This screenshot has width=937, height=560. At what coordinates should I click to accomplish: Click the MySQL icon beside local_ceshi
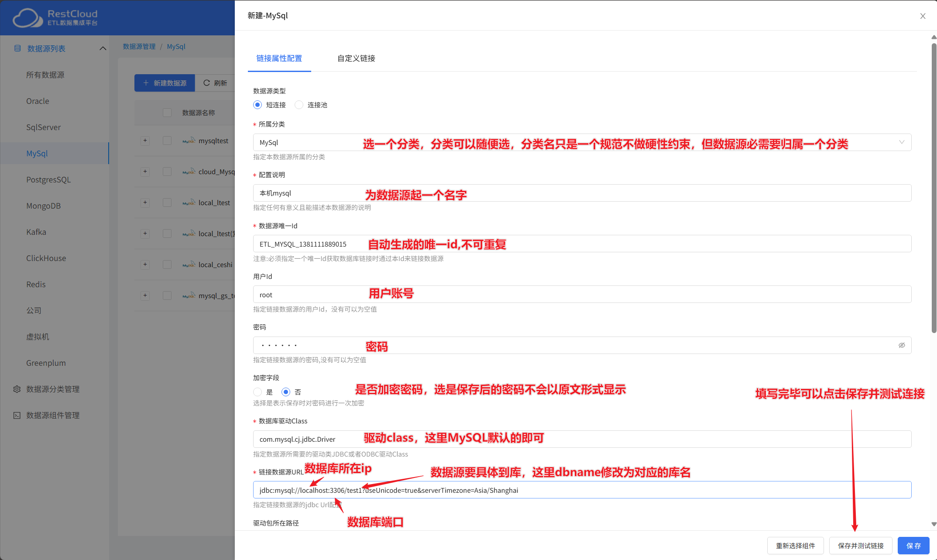(189, 265)
